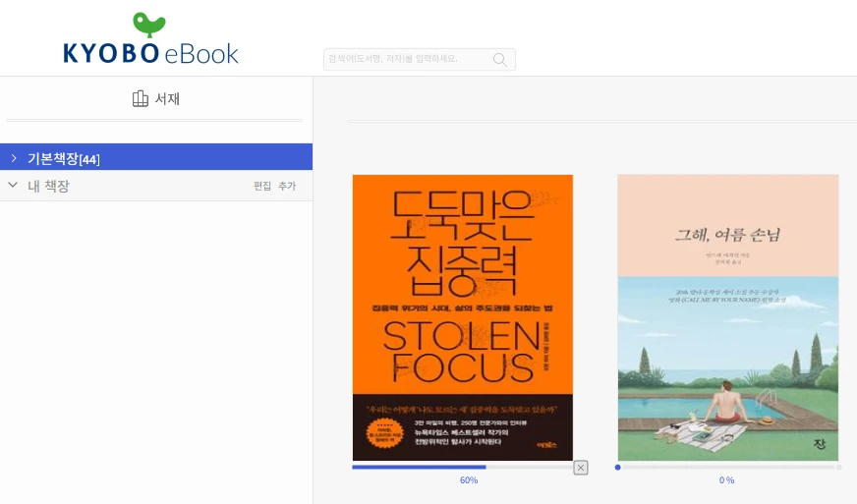
Task: Open the 서재 library heading
Action: 156,98
